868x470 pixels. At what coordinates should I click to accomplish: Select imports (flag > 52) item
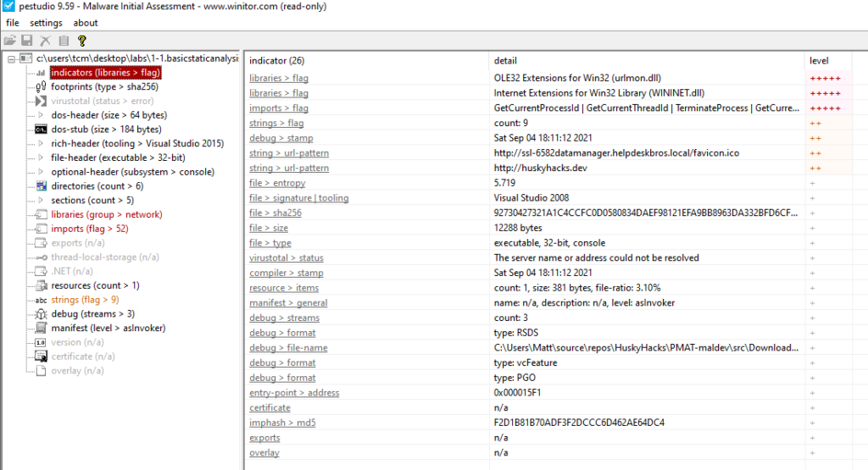pos(90,229)
